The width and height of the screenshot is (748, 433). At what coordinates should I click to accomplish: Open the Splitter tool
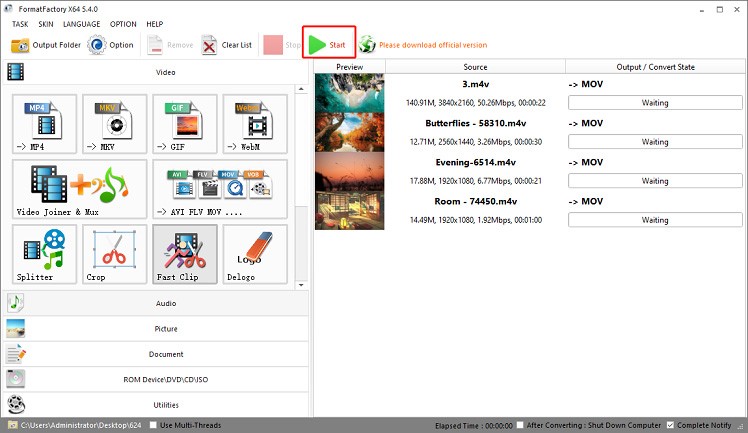point(44,255)
